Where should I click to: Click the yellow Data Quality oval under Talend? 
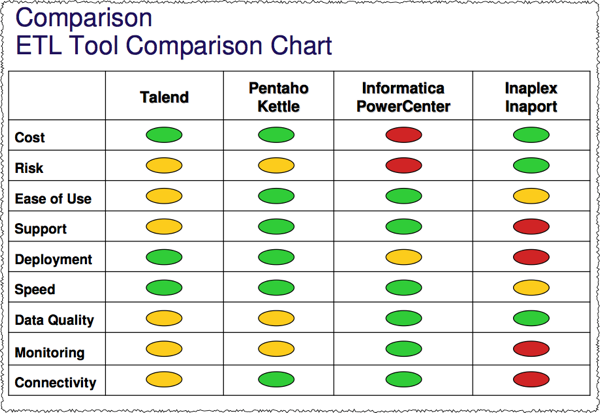(x=163, y=318)
